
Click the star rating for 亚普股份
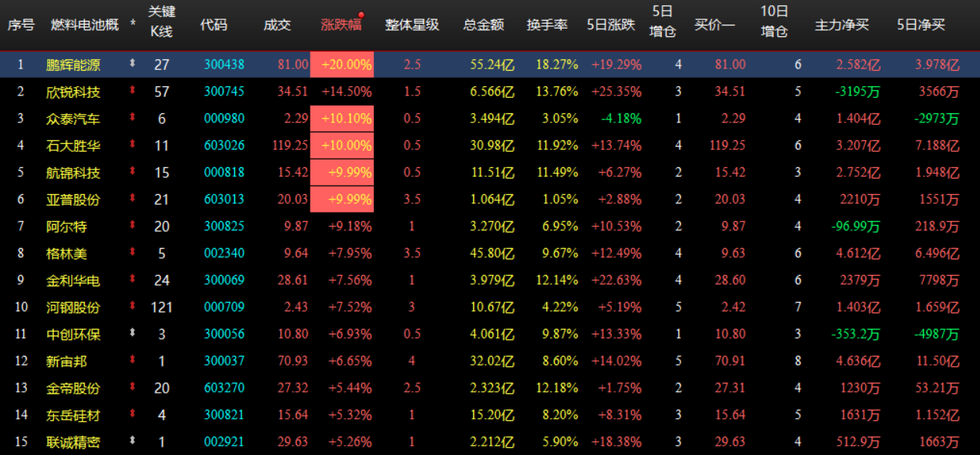point(411,199)
